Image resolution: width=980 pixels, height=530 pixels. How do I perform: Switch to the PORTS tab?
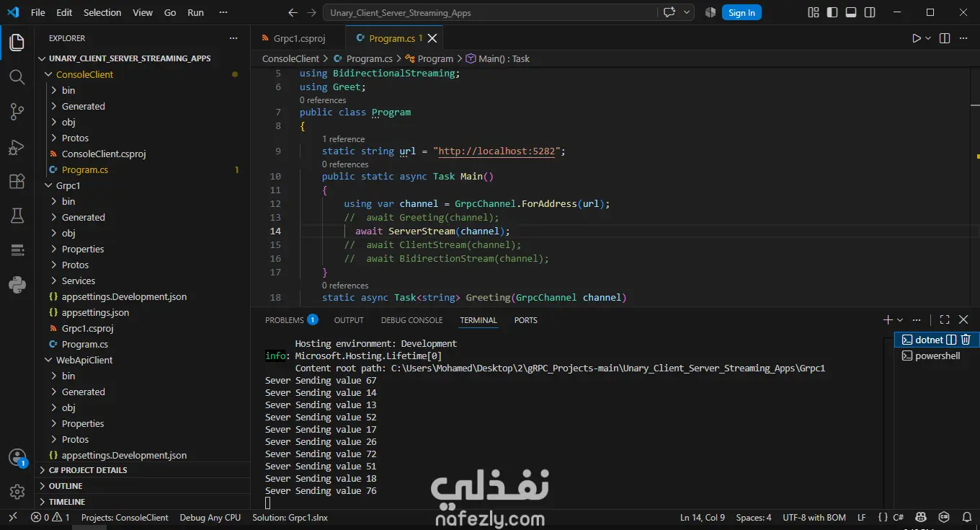coord(525,319)
